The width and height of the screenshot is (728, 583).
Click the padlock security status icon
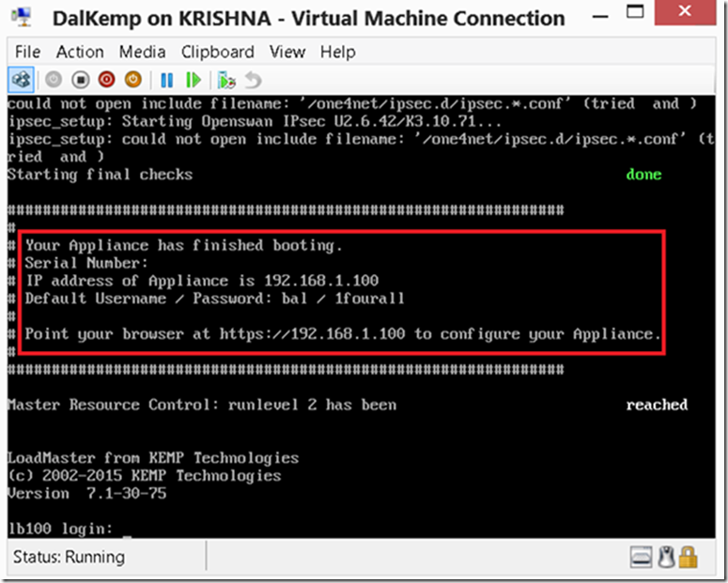coord(688,557)
